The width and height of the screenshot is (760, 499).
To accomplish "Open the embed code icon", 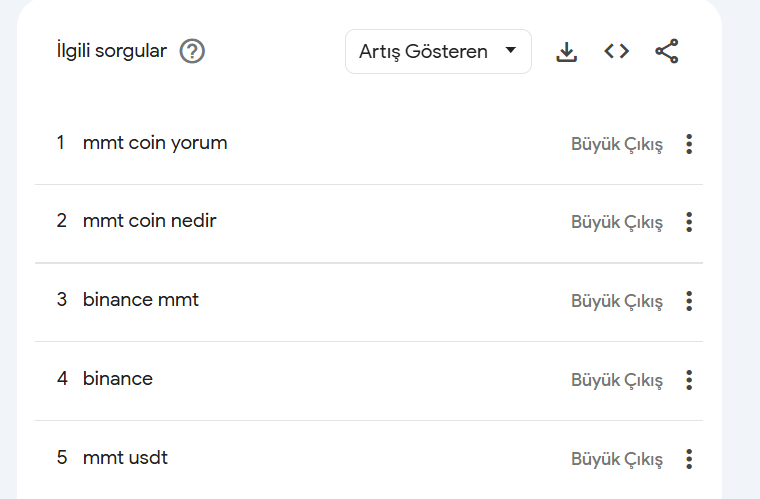I will click(617, 51).
